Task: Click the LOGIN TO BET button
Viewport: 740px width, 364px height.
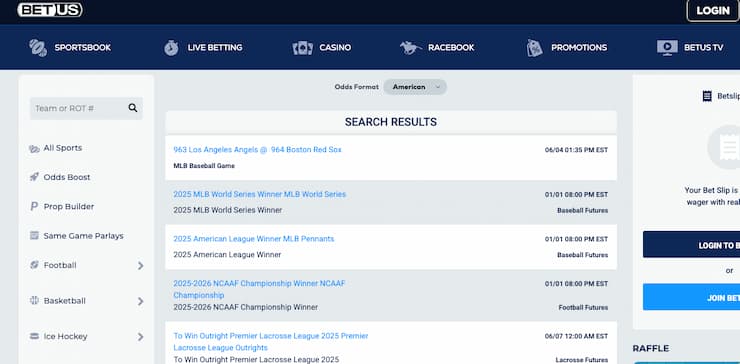Action: (691, 245)
